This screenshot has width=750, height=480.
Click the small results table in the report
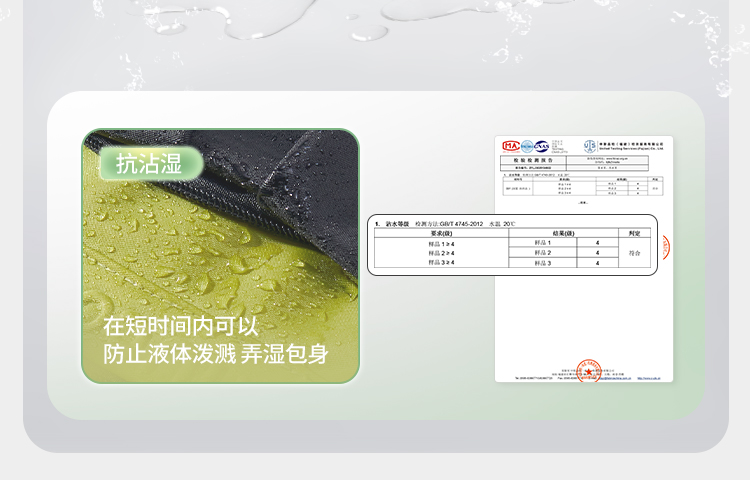(583, 186)
